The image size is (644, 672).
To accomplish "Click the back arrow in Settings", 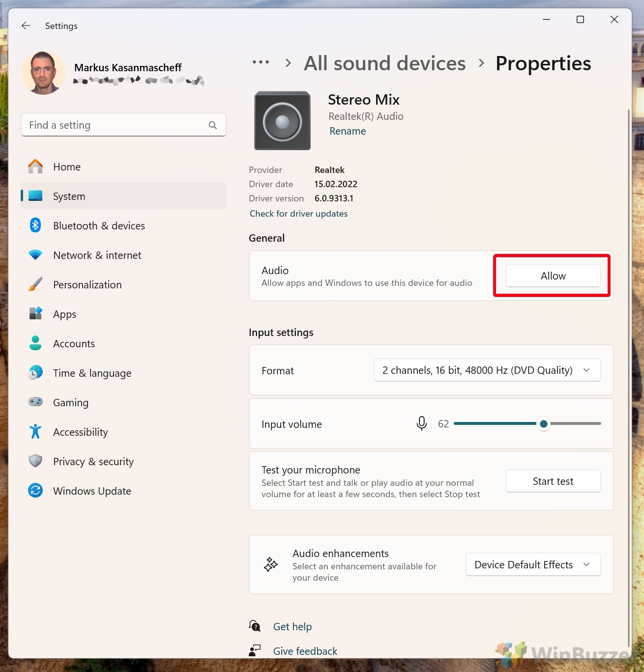I will (26, 26).
